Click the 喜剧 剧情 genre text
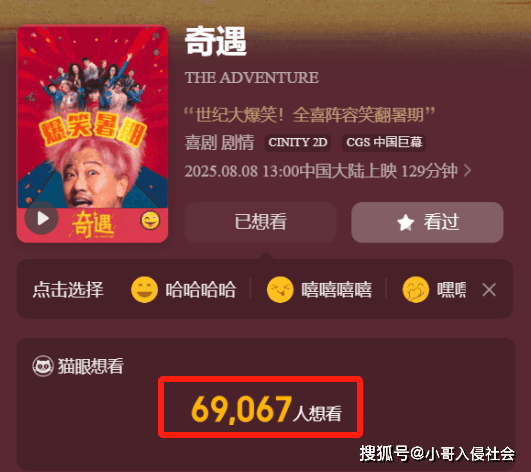Image resolution: width=531 pixels, height=472 pixels. (219, 143)
